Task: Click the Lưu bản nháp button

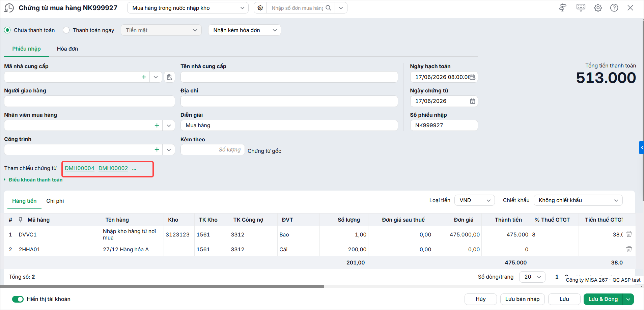Action: coord(523,299)
